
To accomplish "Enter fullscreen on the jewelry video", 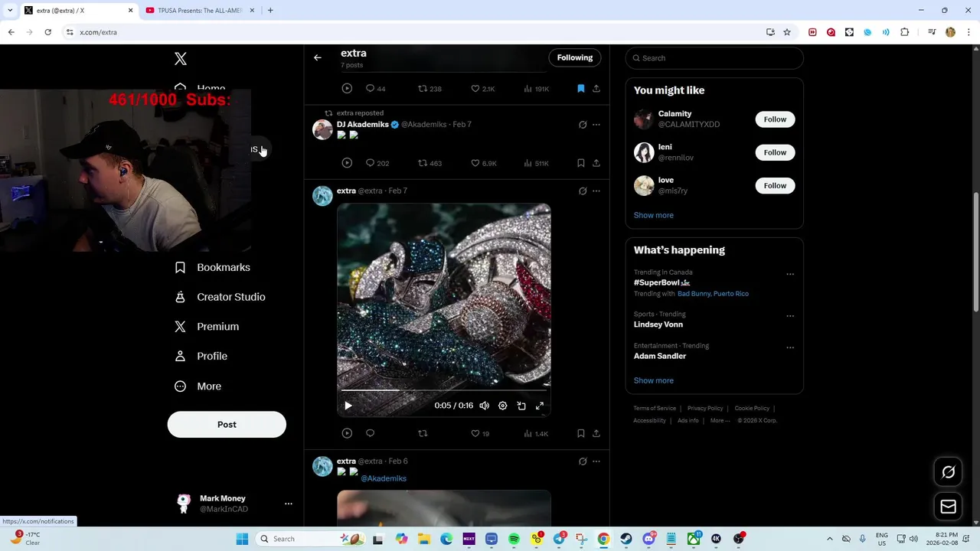I will [540, 406].
